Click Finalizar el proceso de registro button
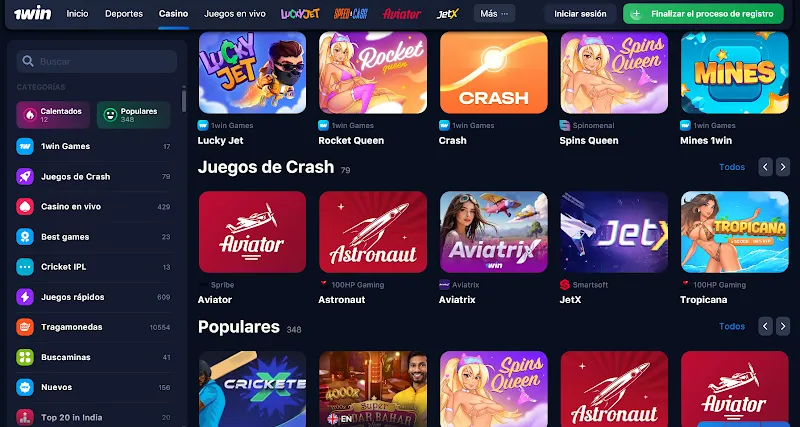Screen dimensions: 800x427 [704, 14]
